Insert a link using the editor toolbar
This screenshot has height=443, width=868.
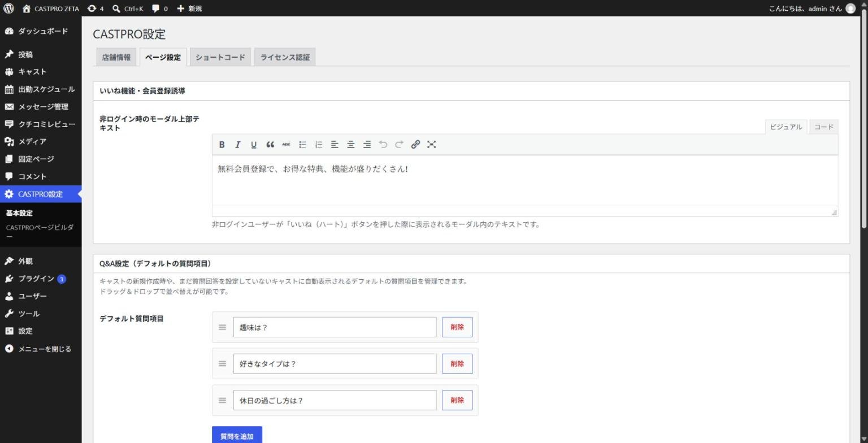point(415,145)
